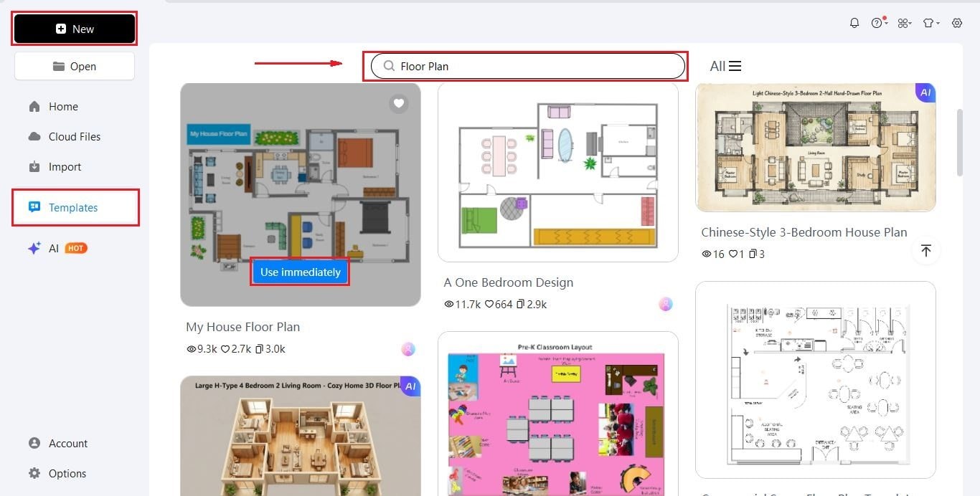Click the Open folder button
Screen dimensions: 980x496
pyautogui.click(x=75, y=66)
